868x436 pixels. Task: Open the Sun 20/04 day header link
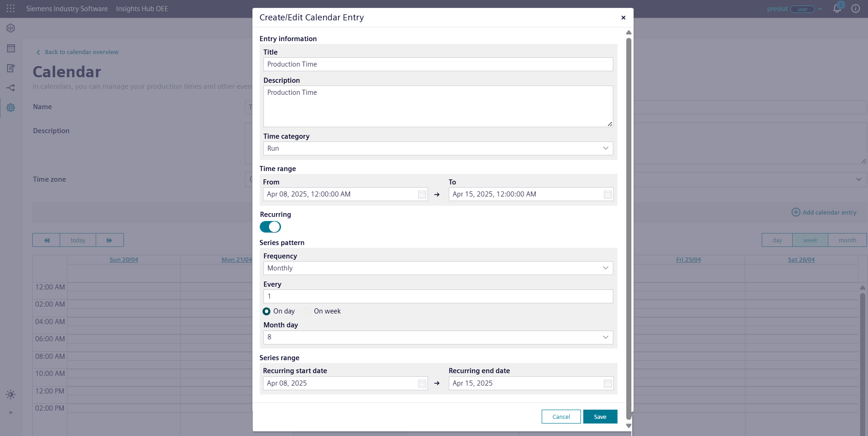pyautogui.click(x=123, y=260)
